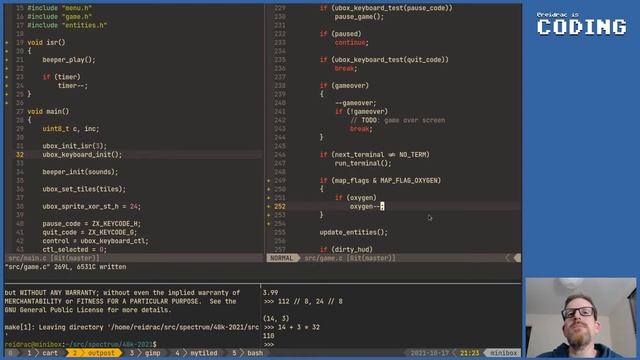
Task: Click the timer--; statement
Action: [73, 86]
